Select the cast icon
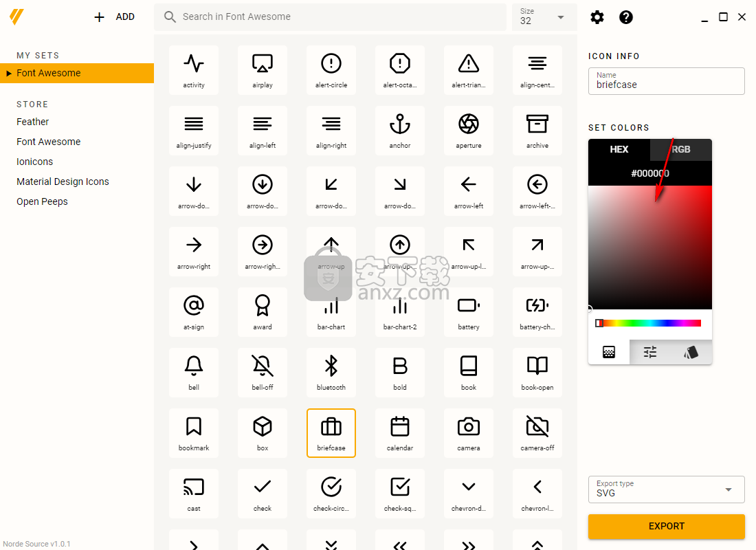756x550 pixels. 194,493
